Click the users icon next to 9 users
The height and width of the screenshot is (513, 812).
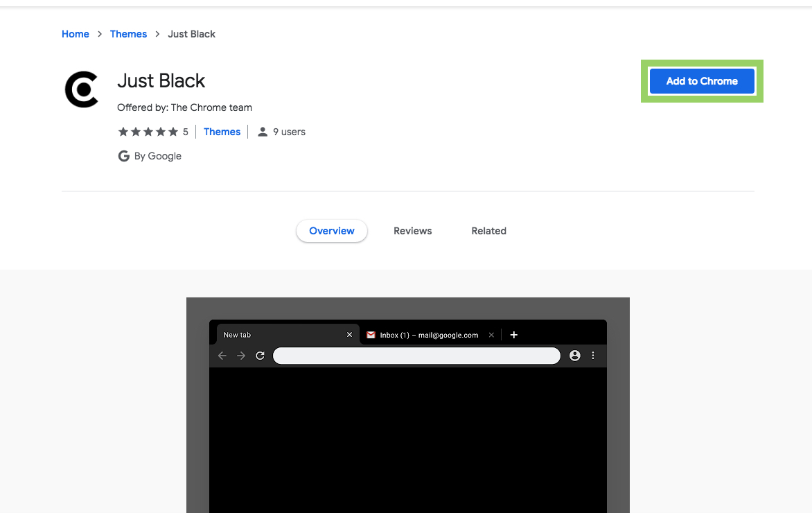[262, 131]
